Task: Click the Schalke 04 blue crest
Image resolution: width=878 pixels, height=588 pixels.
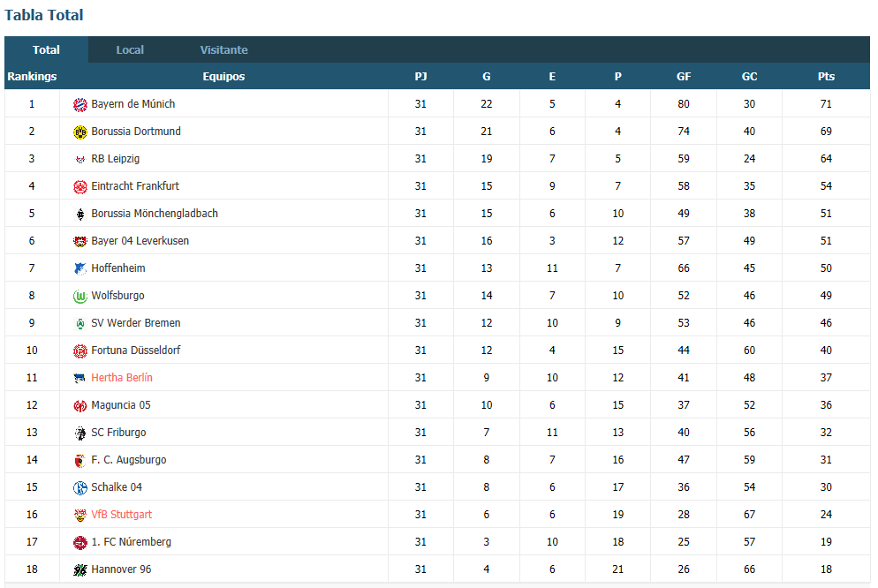Action: pyautogui.click(x=80, y=488)
